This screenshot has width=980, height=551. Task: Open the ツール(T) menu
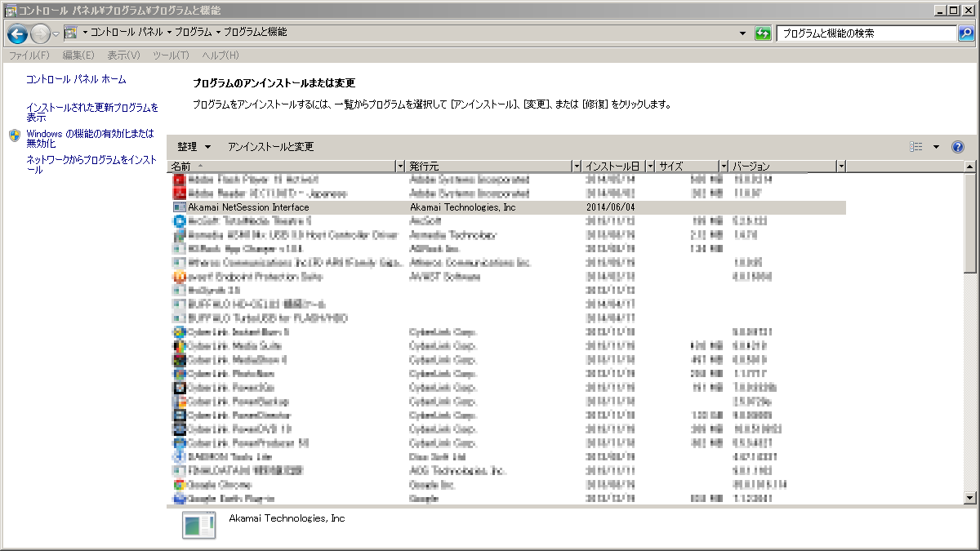[x=171, y=56]
